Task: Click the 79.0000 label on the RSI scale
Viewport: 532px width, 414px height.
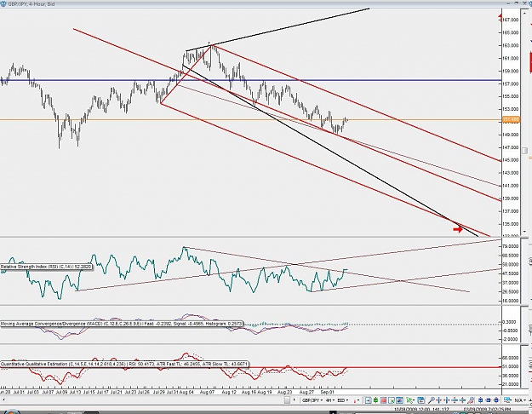Action: tap(511, 246)
